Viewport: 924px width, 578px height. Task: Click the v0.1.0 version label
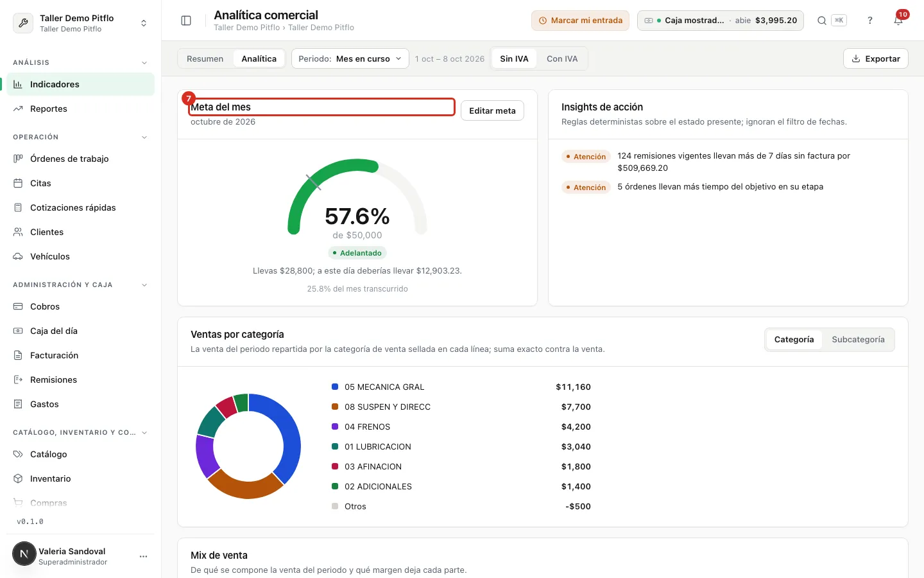point(30,521)
